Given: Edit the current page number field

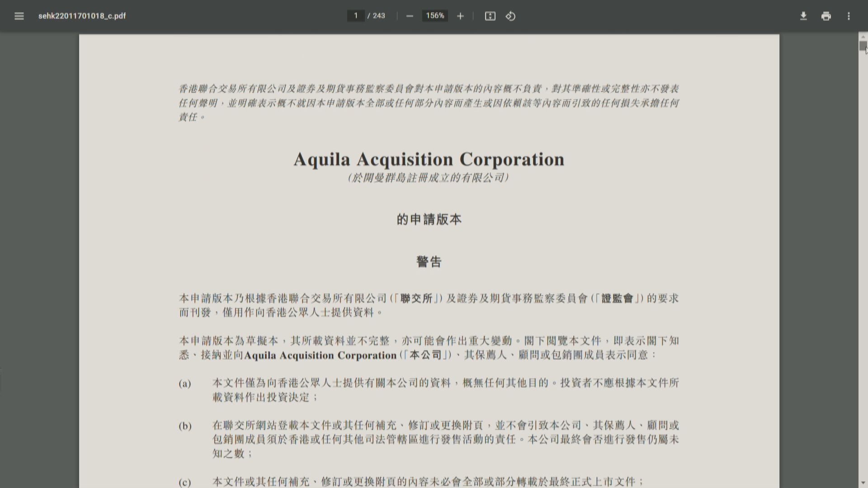Looking at the screenshot, I should click(356, 15).
